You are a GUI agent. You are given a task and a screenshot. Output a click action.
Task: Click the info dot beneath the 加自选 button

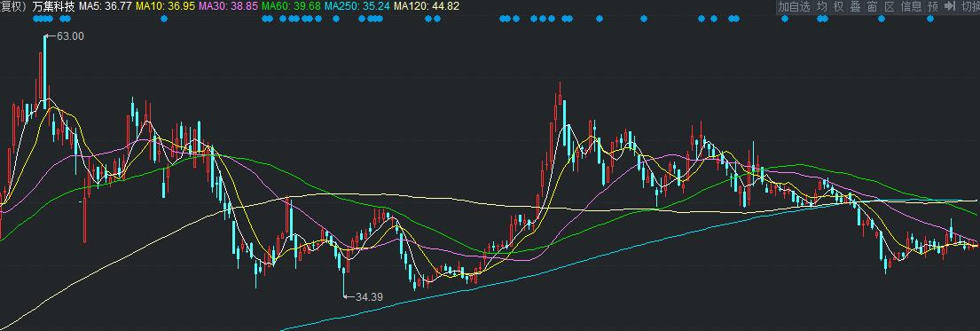[785, 19]
